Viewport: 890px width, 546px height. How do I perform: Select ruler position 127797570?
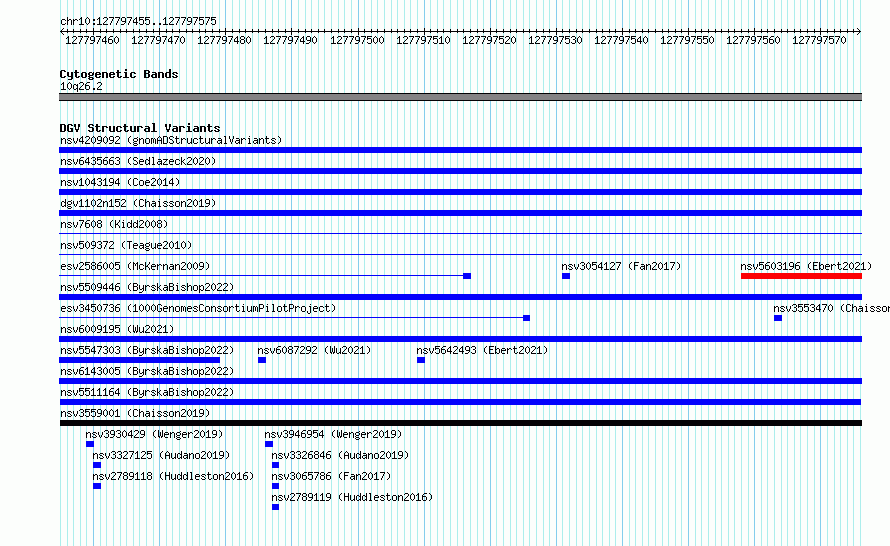coord(819,40)
